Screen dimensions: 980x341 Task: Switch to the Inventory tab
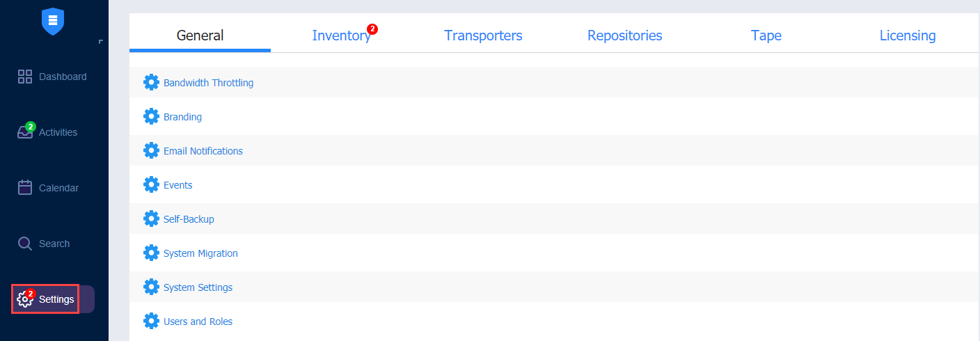pos(342,35)
